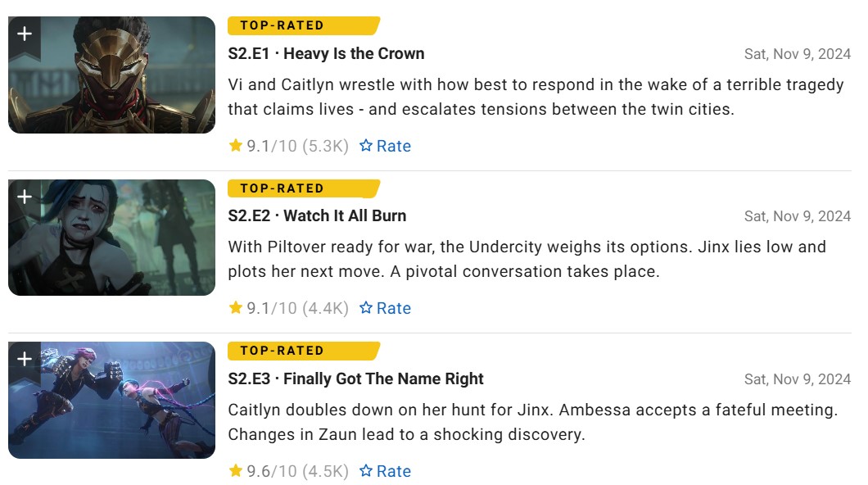Click the blue Rate star for S2.E3

tap(366, 470)
